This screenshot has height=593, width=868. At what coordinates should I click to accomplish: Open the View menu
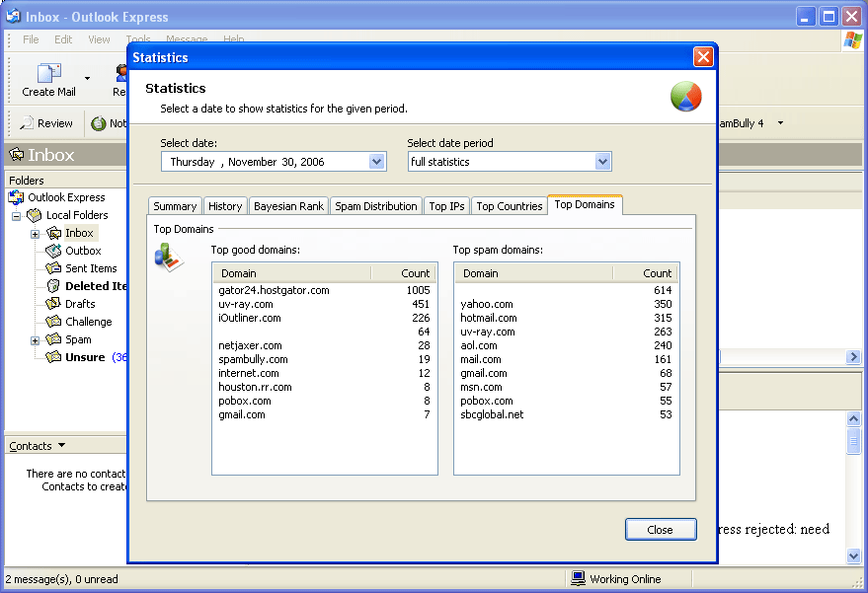click(99, 39)
